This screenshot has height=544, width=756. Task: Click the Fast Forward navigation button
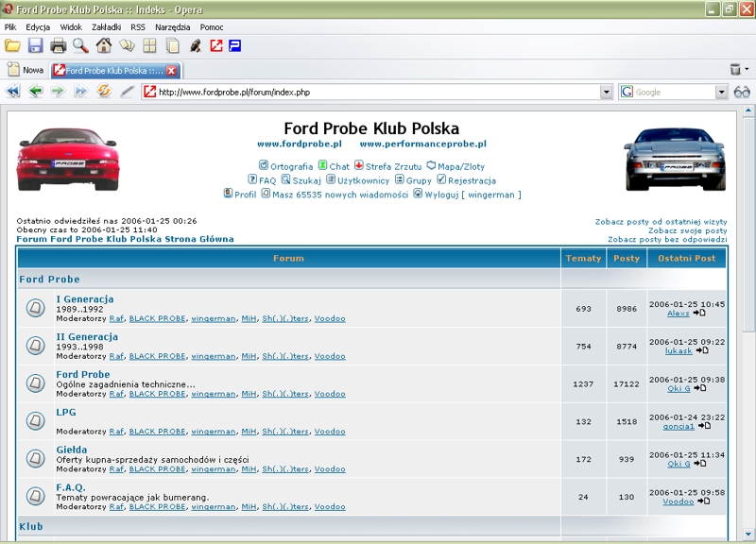(x=80, y=91)
